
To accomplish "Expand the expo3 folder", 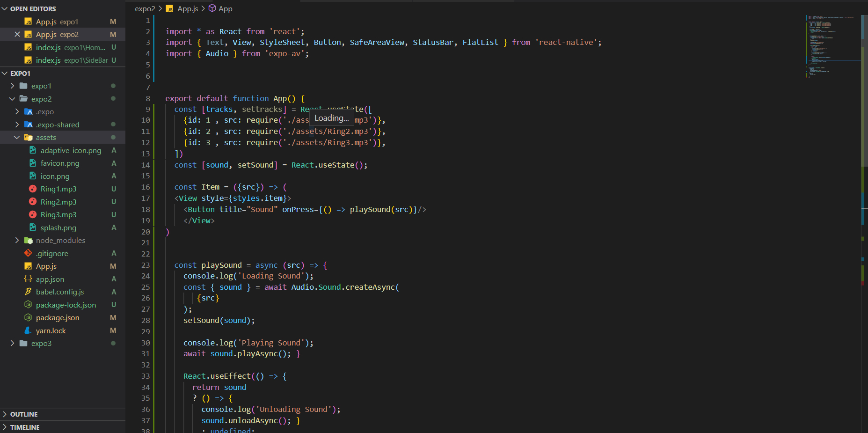I will (x=13, y=343).
